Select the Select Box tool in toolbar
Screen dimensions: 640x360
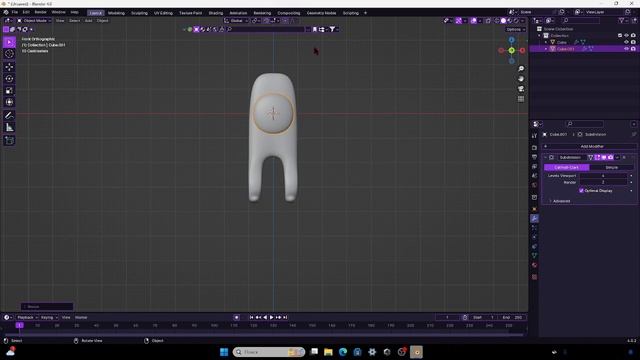(9, 42)
